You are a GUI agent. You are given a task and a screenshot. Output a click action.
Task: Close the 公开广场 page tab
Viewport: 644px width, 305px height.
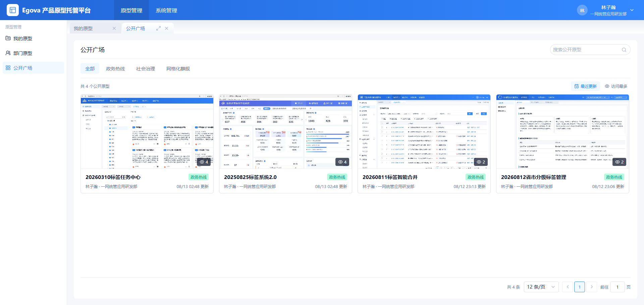(x=166, y=28)
